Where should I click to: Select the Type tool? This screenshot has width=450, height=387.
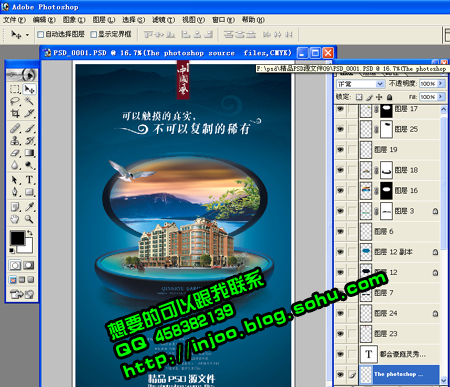(29, 180)
